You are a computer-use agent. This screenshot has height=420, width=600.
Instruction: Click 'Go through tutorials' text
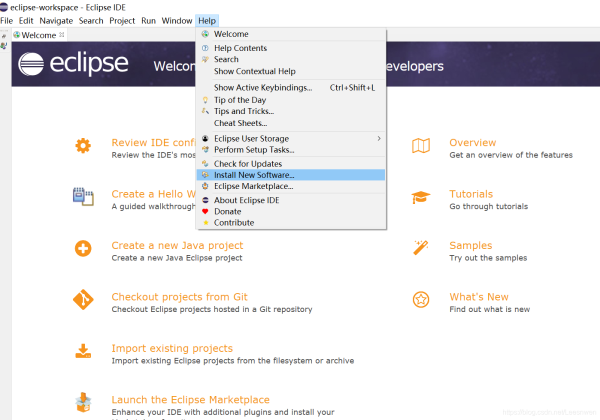[489, 207]
